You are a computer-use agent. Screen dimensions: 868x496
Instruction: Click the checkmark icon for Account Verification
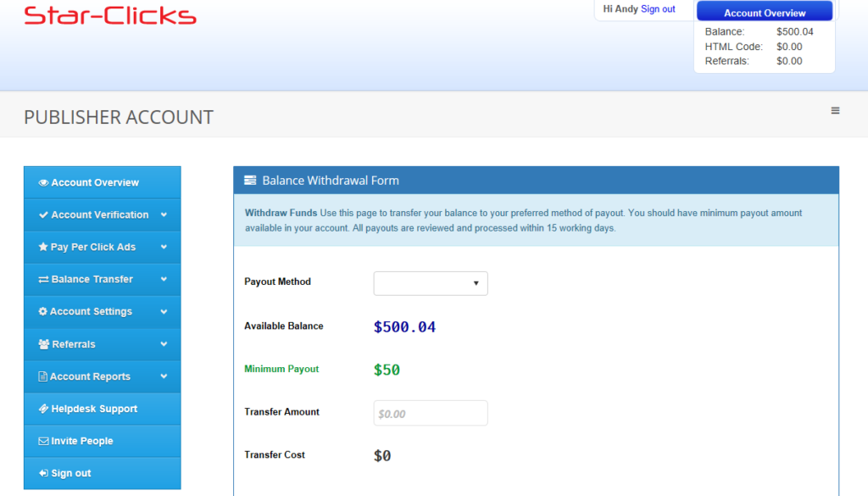[x=43, y=215]
